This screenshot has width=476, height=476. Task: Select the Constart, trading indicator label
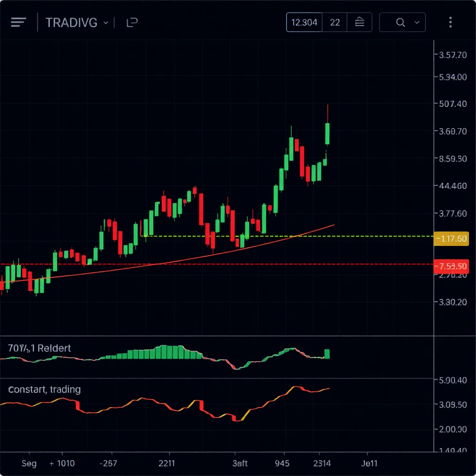coord(44,389)
